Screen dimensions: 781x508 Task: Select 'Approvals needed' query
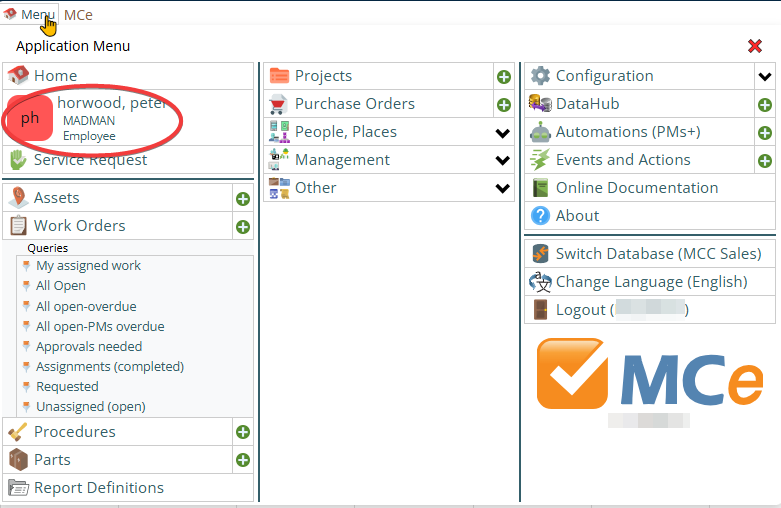coord(89,347)
